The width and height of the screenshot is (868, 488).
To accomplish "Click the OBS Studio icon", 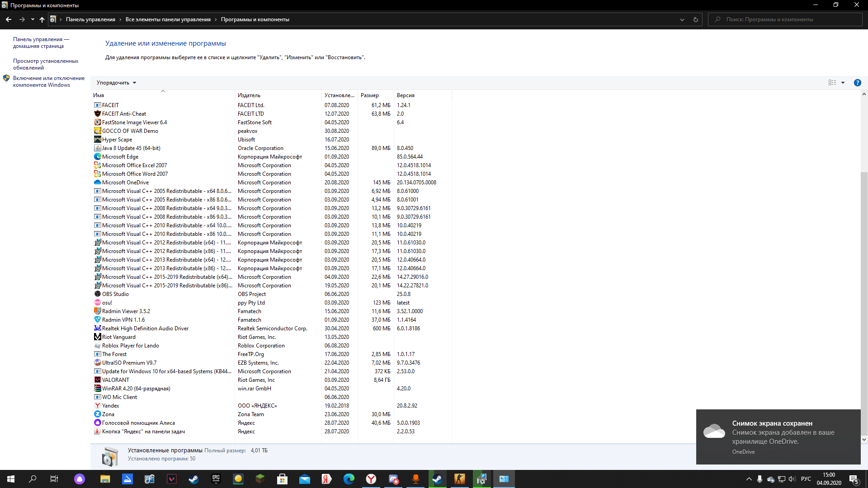I will point(97,294).
